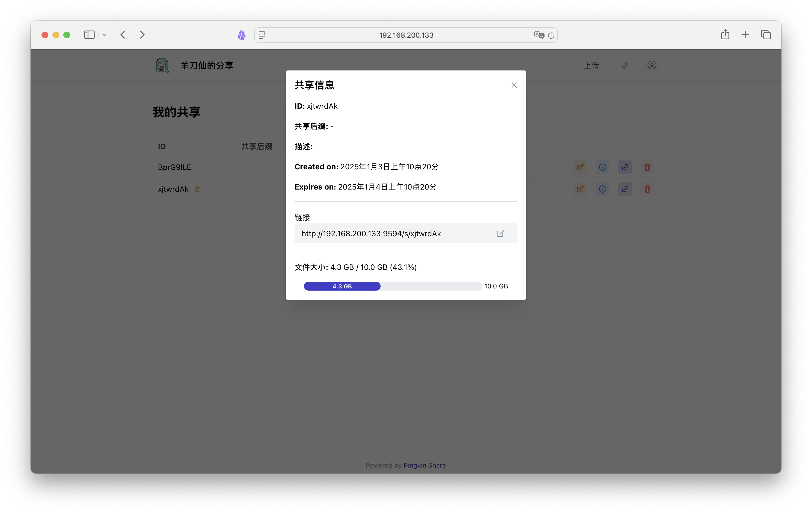This screenshot has height=514, width=812.
Task: Reload the page
Action: point(551,35)
